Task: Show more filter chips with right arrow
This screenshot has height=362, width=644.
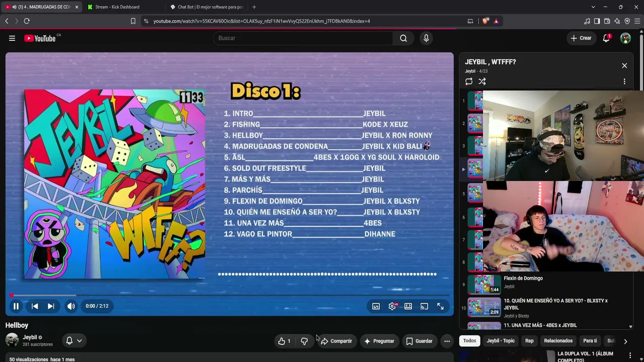Action: (625, 341)
